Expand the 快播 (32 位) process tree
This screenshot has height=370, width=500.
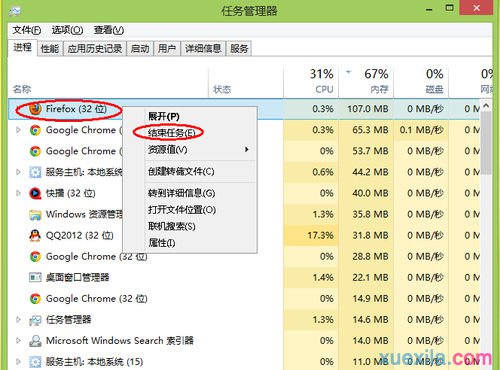(18, 193)
